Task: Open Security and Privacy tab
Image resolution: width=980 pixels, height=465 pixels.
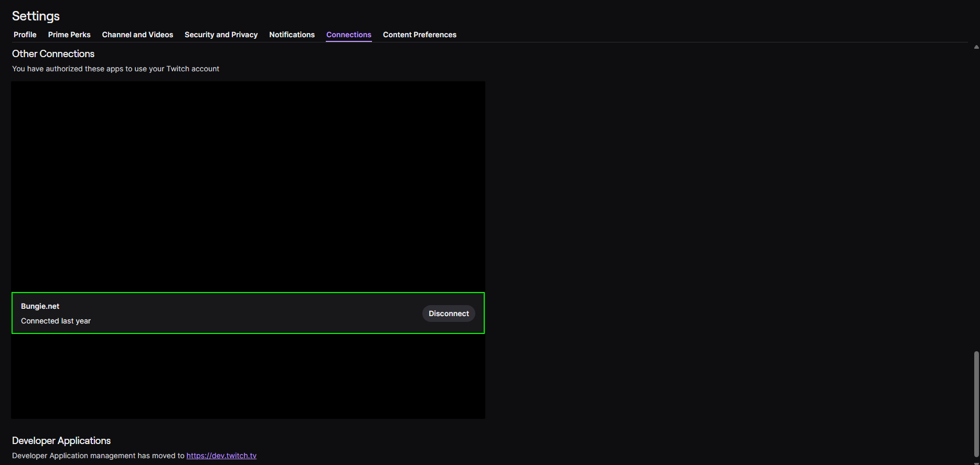Action: coord(221,35)
